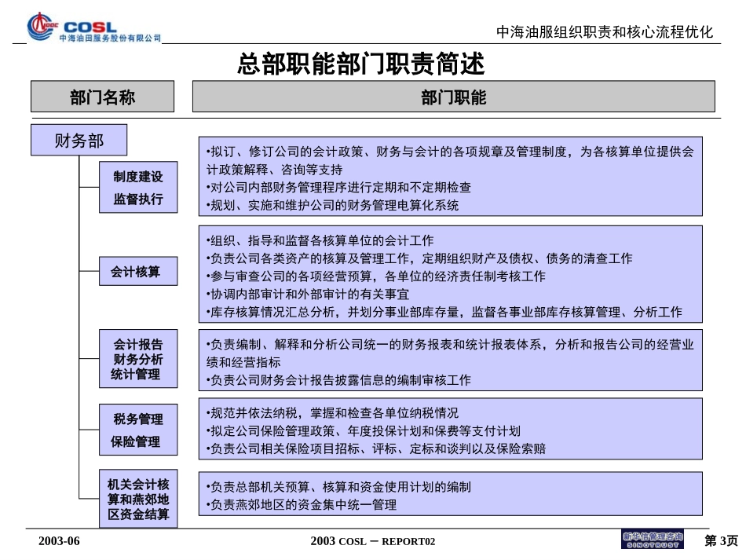Image resolution: width=746 pixels, height=560 pixels.
Task: Select the 会计报告 财务分析 统计管理 box
Action: [x=138, y=359]
